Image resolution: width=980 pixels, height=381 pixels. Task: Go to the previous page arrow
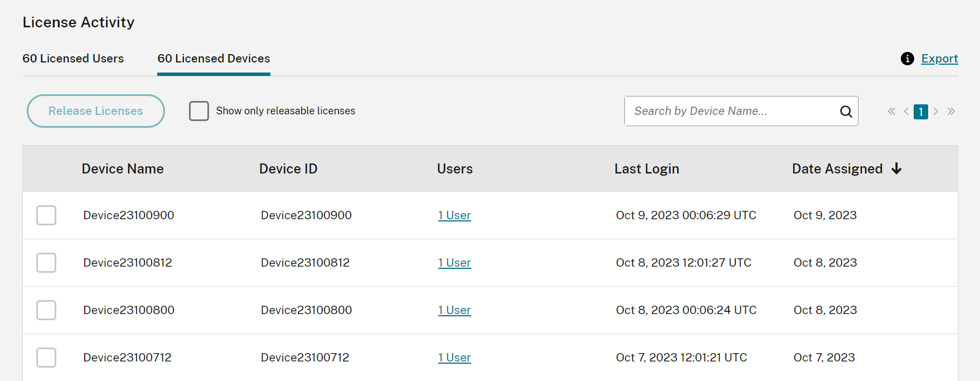(906, 112)
